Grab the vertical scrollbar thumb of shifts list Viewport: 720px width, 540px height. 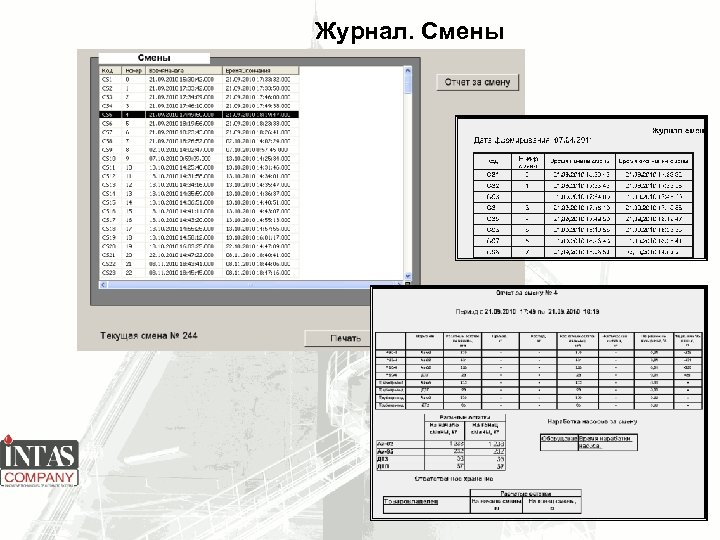pos(407,83)
